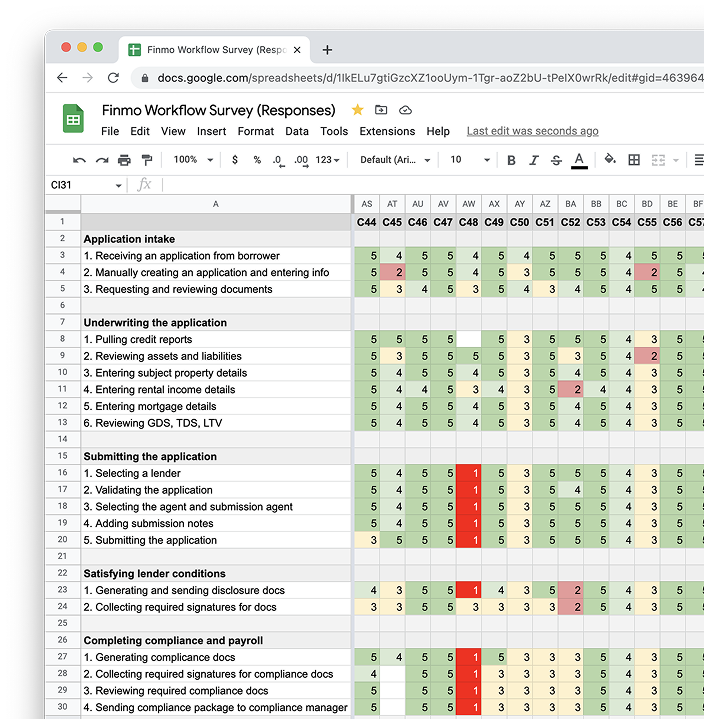Toggle strikethrough formatting
The width and height of the screenshot is (704, 719).
(x=556, y=160)
